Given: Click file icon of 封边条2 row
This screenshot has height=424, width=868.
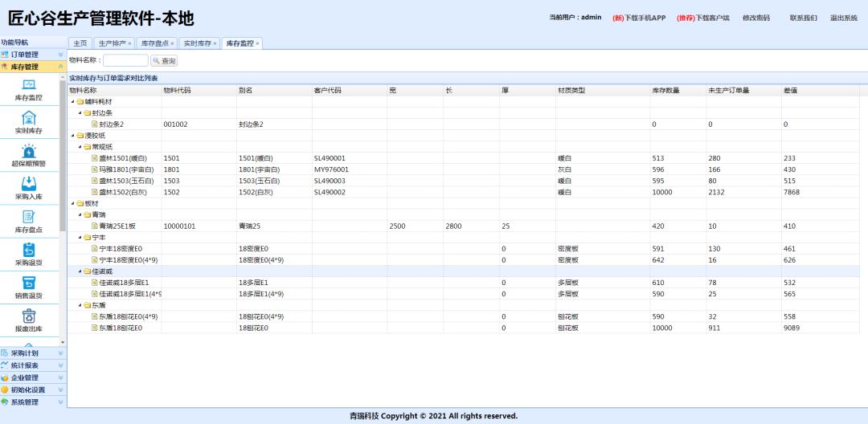Looking at the screenshot, I should 95,124.
